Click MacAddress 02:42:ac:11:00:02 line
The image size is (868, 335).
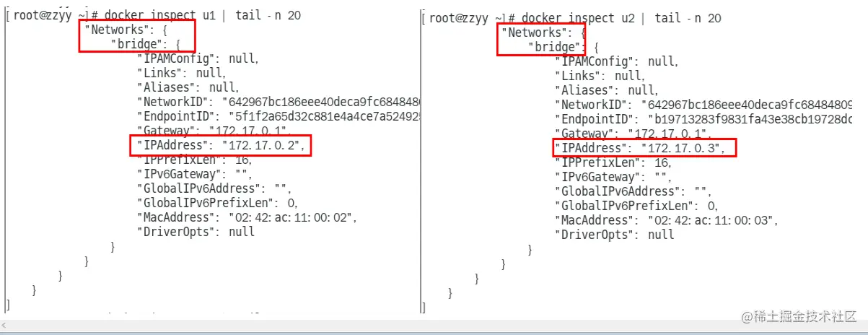(247, 217)
